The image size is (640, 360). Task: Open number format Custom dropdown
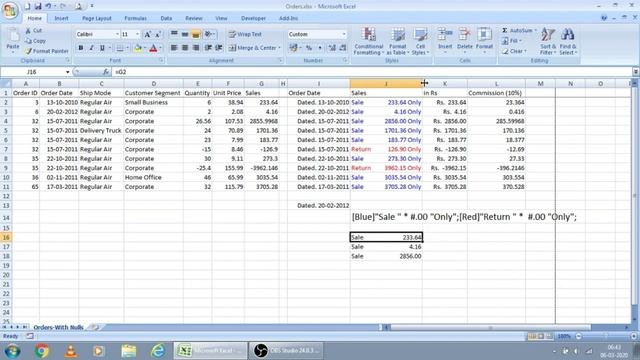[x=344, y=34]
